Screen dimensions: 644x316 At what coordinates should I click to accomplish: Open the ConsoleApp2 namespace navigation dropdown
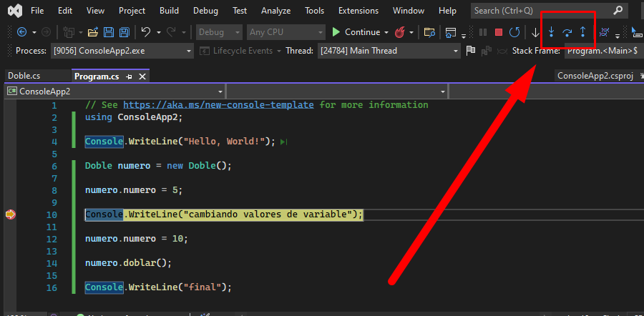pyautogui.click(x=219, y=92)
